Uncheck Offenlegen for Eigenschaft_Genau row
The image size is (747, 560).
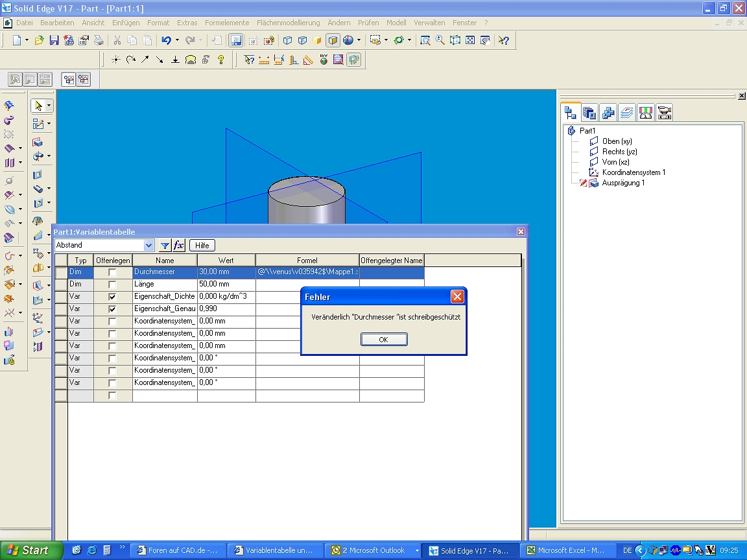pyautogui.click(x=112, y=309)
